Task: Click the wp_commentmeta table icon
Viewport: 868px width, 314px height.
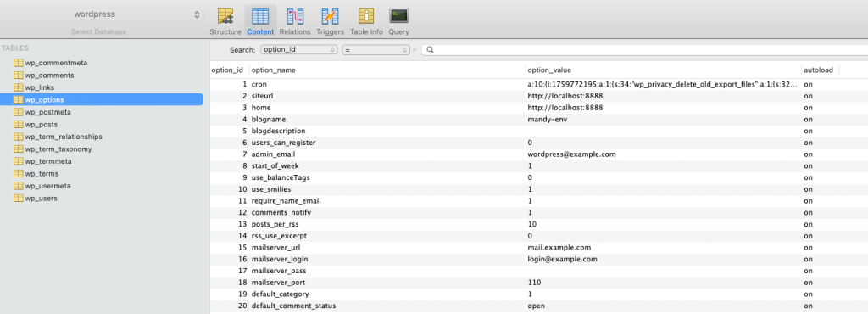Action: pyautogui.click(x=19, y=63)
